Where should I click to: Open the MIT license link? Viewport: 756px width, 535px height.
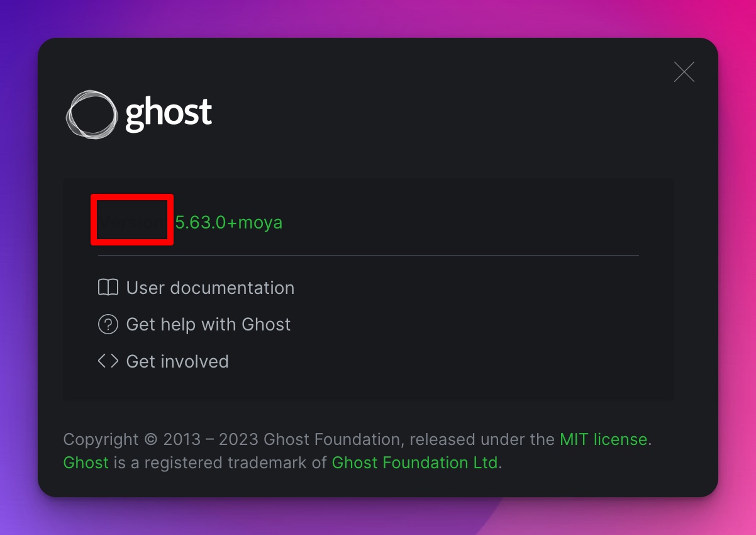603,439
